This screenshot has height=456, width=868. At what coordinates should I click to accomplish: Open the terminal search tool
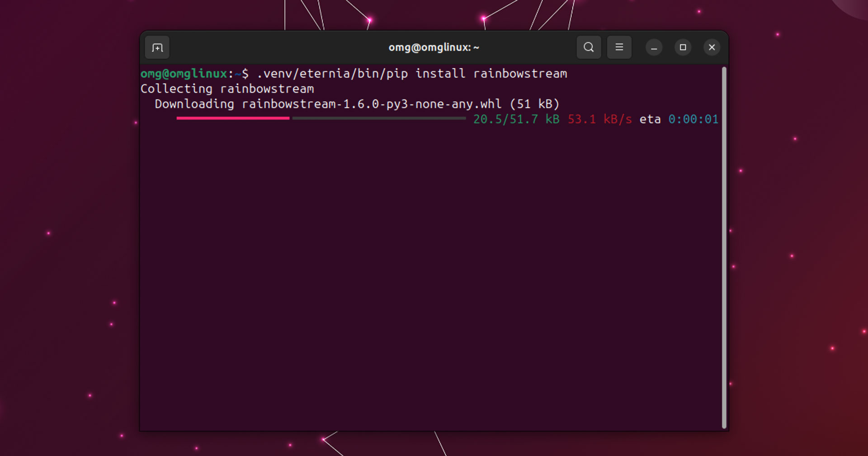[589, 47]
